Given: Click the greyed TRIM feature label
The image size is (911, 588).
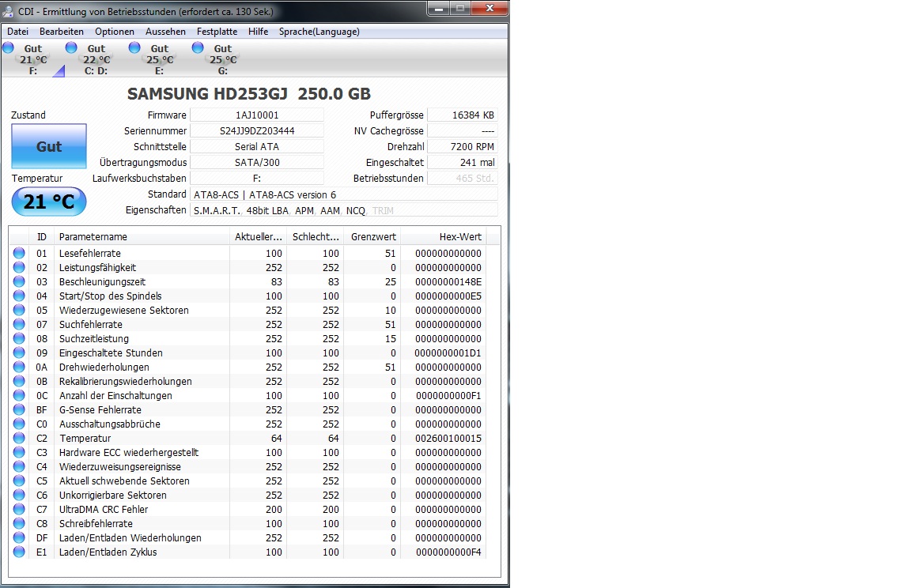Looking at the screenshot, I should pos(383,211).
